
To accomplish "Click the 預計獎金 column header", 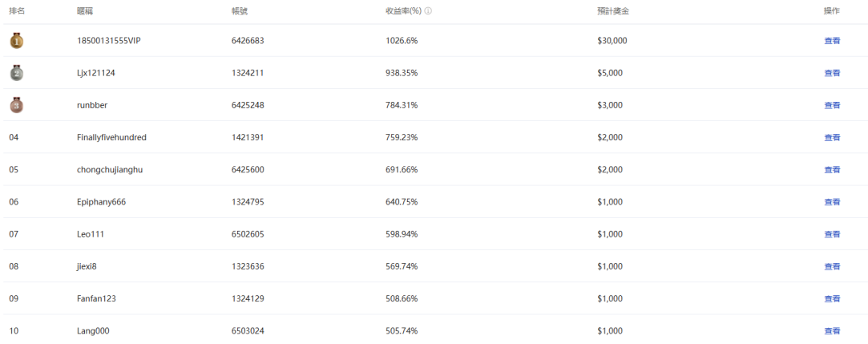I will pos(613,11).
